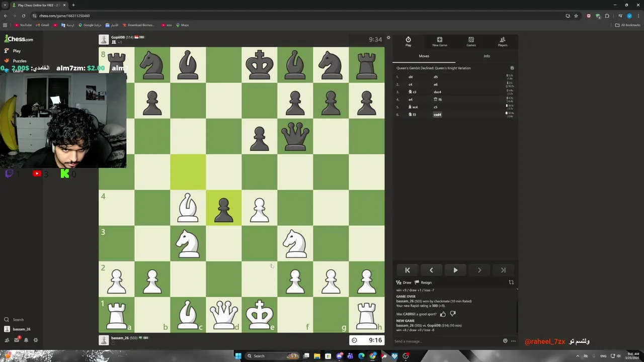Select move c5 in move list
The width and height of the screenshot is (644, 362).
point(436,107)
